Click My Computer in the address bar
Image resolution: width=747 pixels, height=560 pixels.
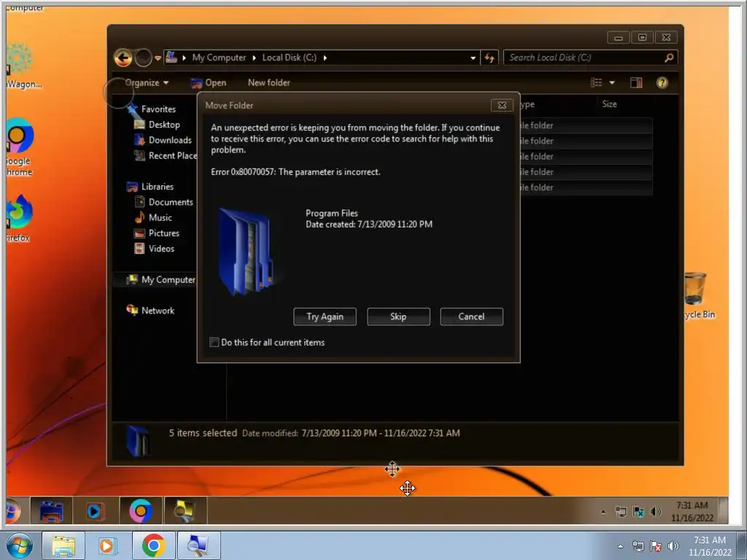(x=219, y=58)
